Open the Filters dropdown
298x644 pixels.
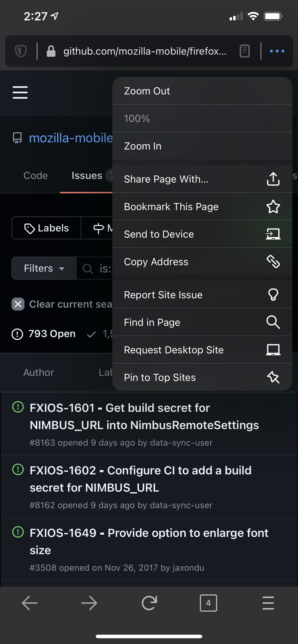point(44,268)
